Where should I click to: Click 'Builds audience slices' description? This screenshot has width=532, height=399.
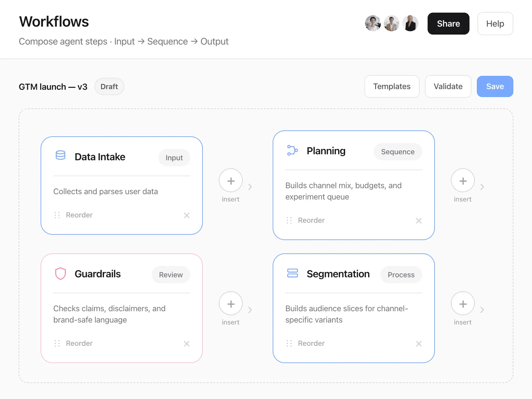coord(347,314)
